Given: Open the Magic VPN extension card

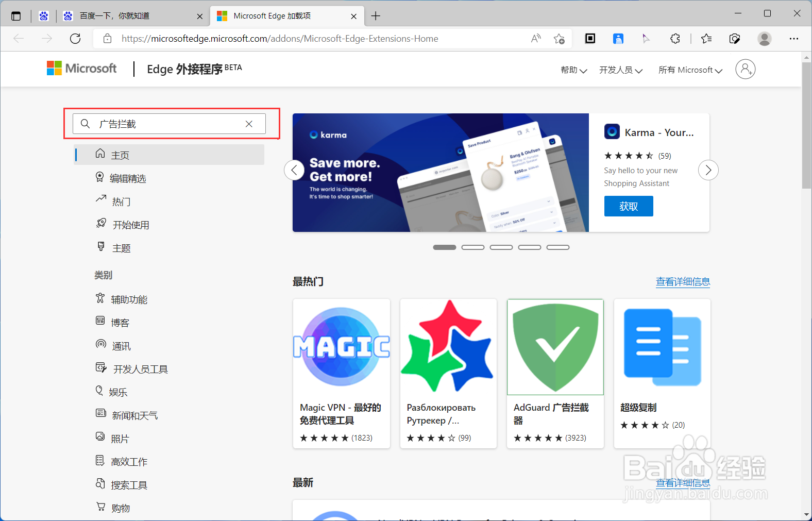Looking at the screenshot, I should click(x=342, y=374).
